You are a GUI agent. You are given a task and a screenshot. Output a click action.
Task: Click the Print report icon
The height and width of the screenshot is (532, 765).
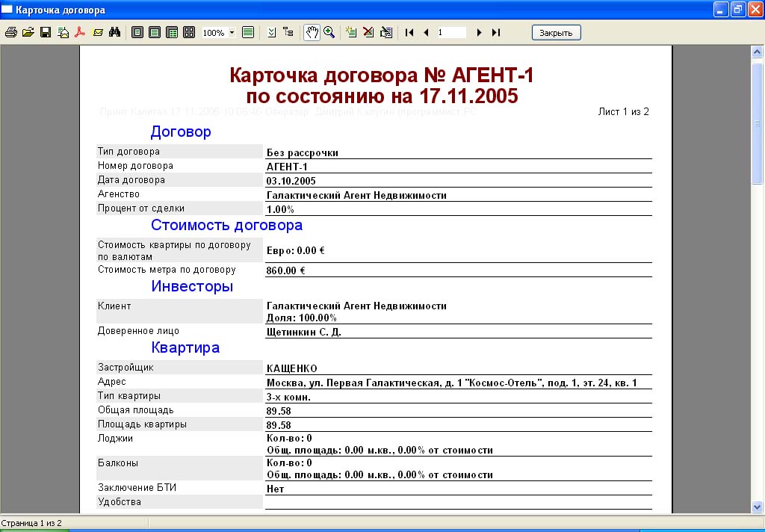(x=10, y=33)
